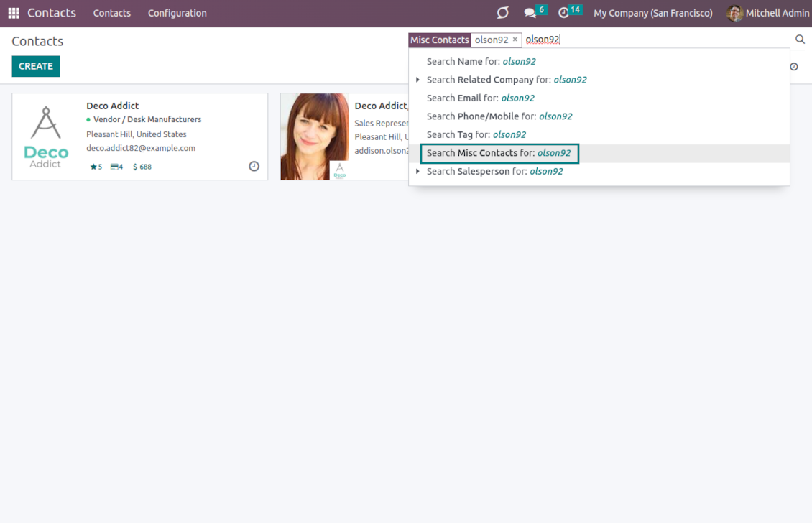This screenshot has width=812, height=523.
Task: Open the apps grid menu icon
Action: 14,13
